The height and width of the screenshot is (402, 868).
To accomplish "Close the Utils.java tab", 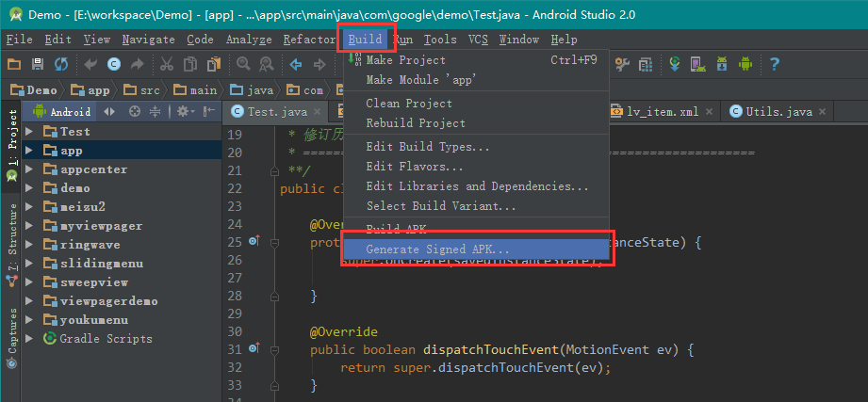I will (x=822, y=112).
